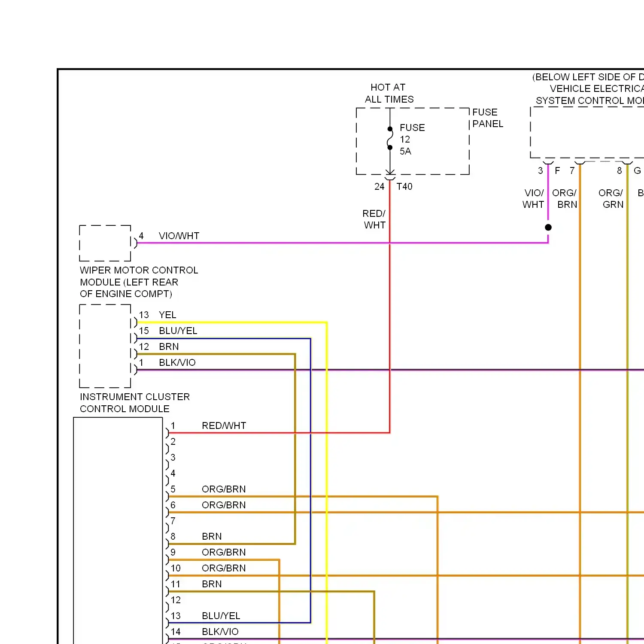
Task: Click terminal number 24 beside T40
Action: coord(379,187)
